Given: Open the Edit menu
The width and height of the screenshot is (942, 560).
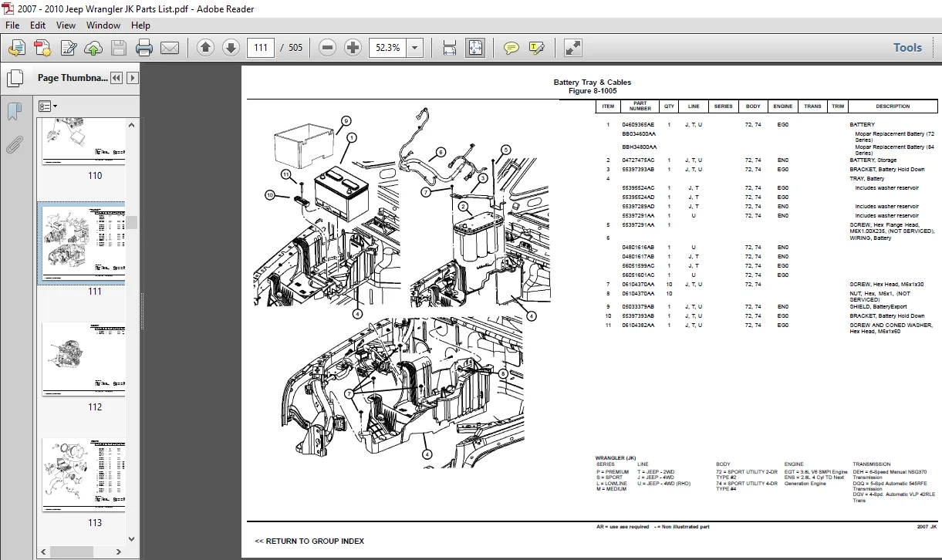Looking at the screenshot, I should point(38,25).
